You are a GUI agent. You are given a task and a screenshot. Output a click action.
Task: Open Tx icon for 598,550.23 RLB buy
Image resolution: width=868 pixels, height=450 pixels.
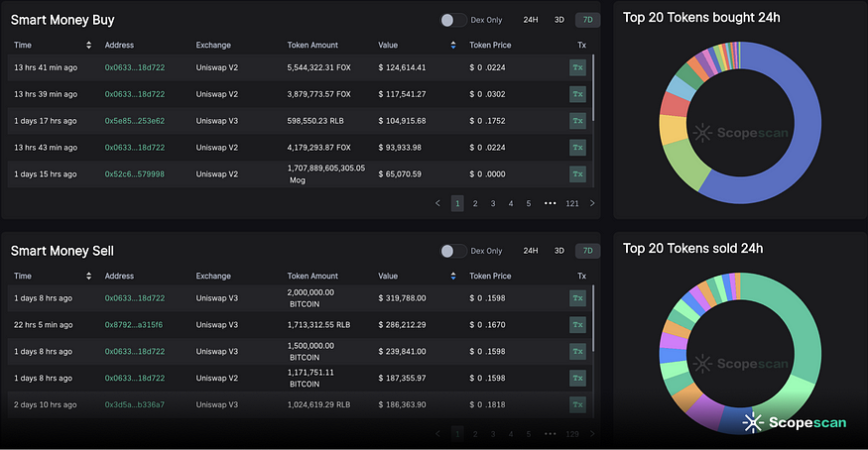(577, 121)
